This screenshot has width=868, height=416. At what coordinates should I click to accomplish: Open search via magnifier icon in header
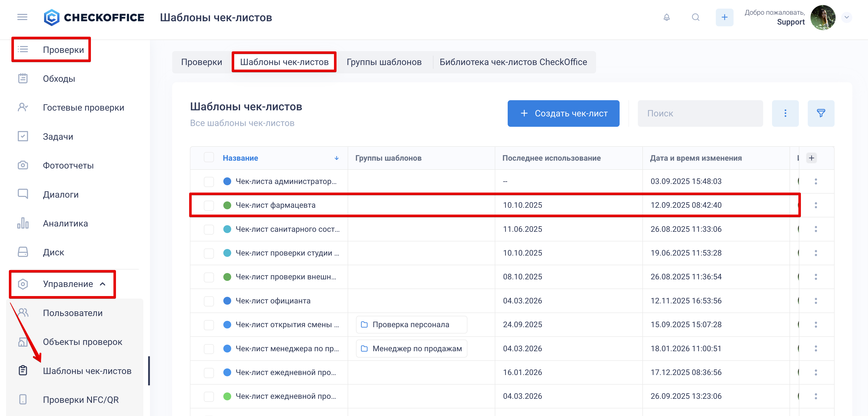696,17
